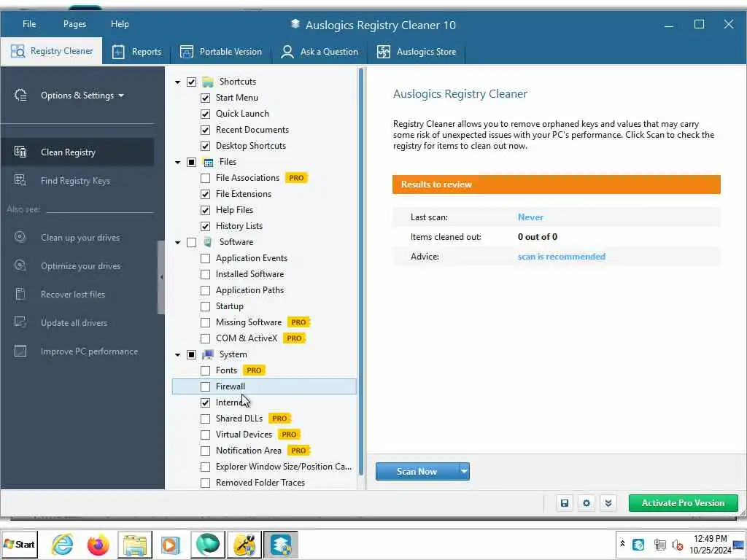Uncheck the Quick Launch checkbox
This screenshot has width=747, height=560.
click(205, 114)
